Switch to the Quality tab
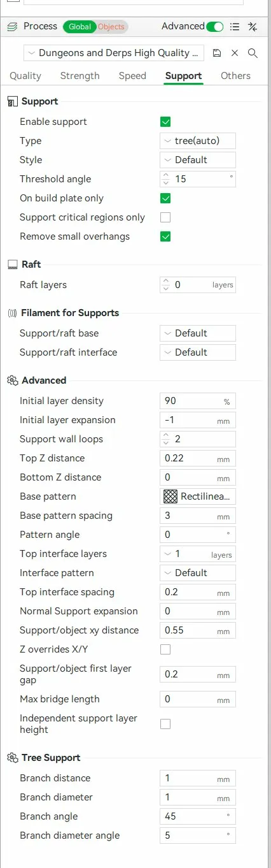 [25, 76]
